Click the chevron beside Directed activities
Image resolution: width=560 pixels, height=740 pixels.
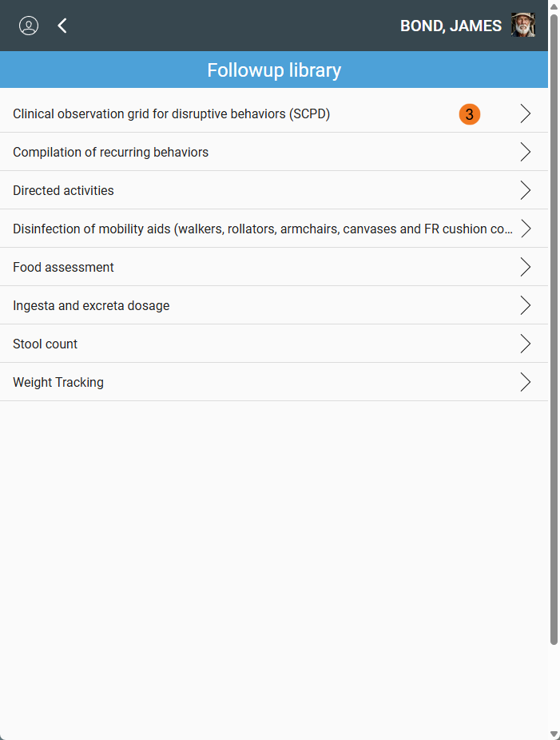tap(525, 190)
